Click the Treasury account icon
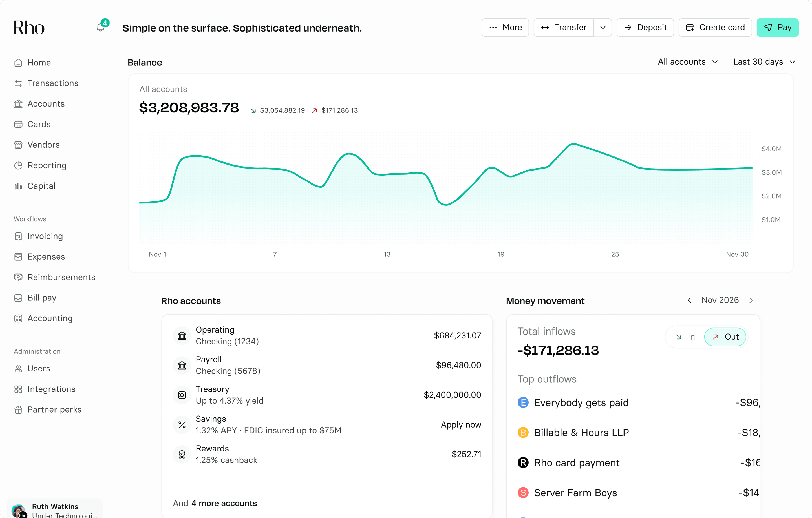812x518 pixels. click(x=182, y=395)
